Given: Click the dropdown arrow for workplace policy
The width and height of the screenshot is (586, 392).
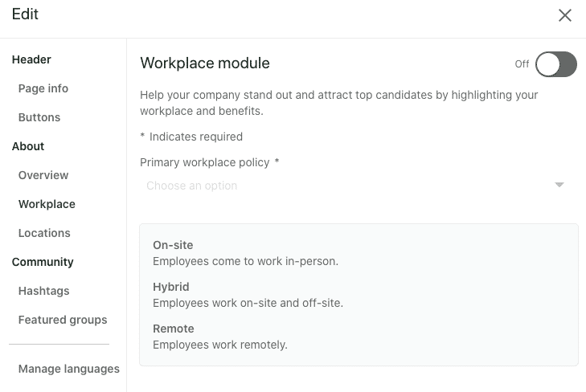Looking at the screenshot, I should click(559, 185).
